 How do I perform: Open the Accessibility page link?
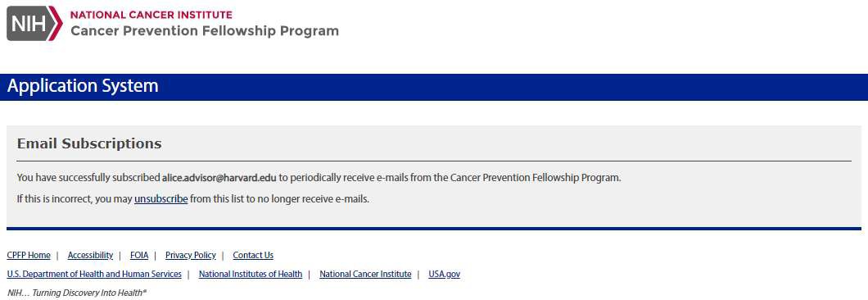coord(90,255)
